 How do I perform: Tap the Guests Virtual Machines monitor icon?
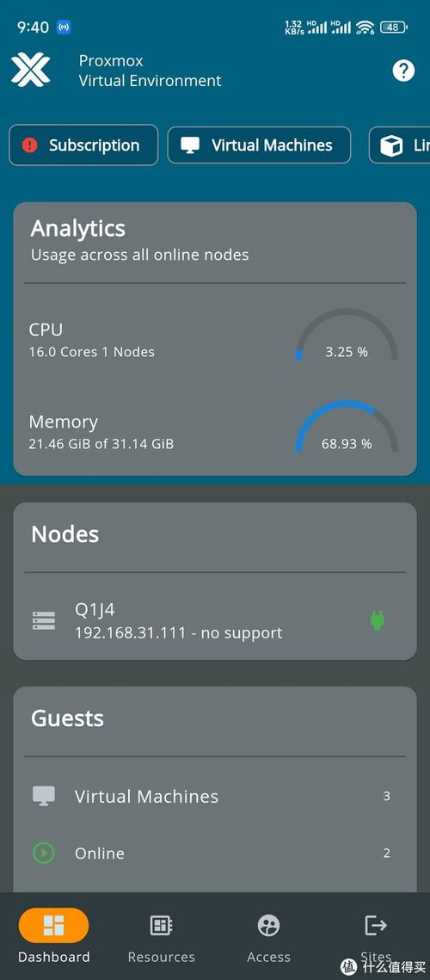tap(44, 796)
